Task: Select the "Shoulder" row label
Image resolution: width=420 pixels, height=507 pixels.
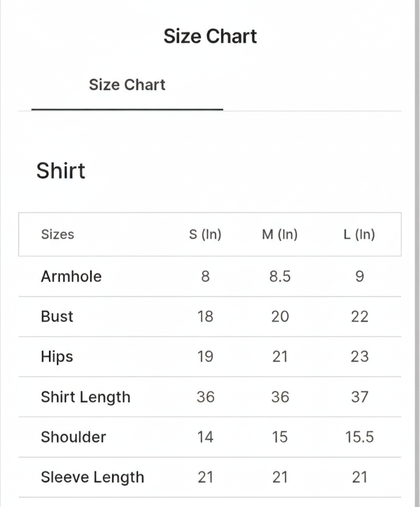Action: point(73,437)
